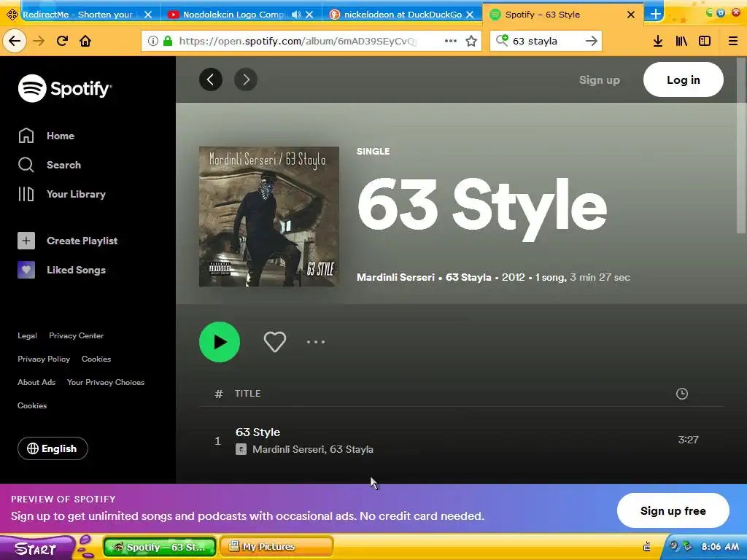Screen dimensions: 747x560
Task: Open the Legal link
Action: [x=27, y=335]
